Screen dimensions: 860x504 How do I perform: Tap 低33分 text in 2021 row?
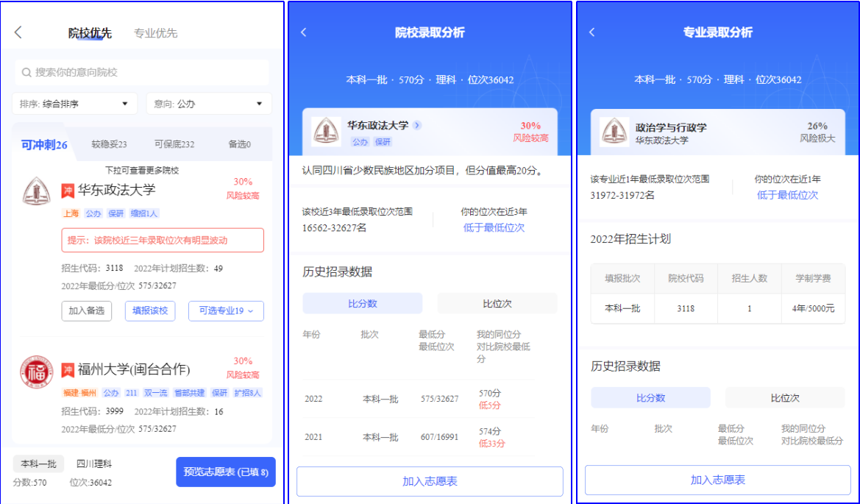point(492,443)
